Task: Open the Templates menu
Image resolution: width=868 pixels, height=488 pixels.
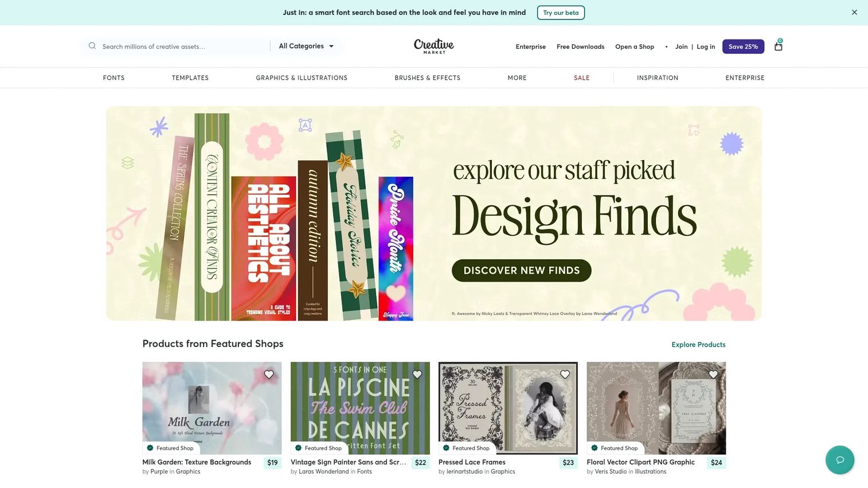Action: click(190, 77)
